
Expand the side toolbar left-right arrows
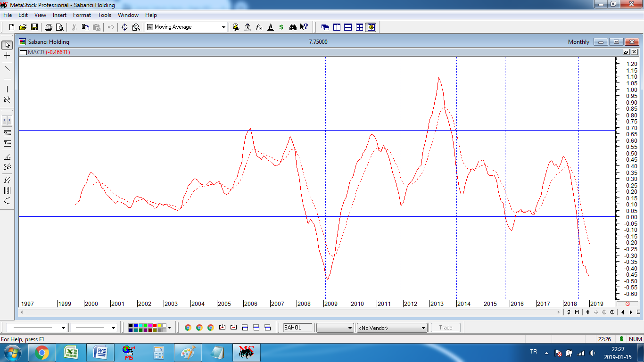pos(7,121)
